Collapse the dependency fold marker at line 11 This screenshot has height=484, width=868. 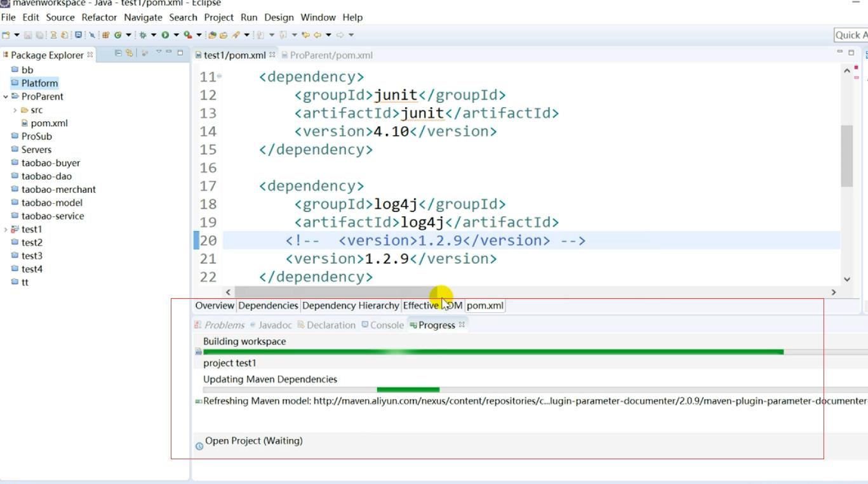tap(220, 77)
